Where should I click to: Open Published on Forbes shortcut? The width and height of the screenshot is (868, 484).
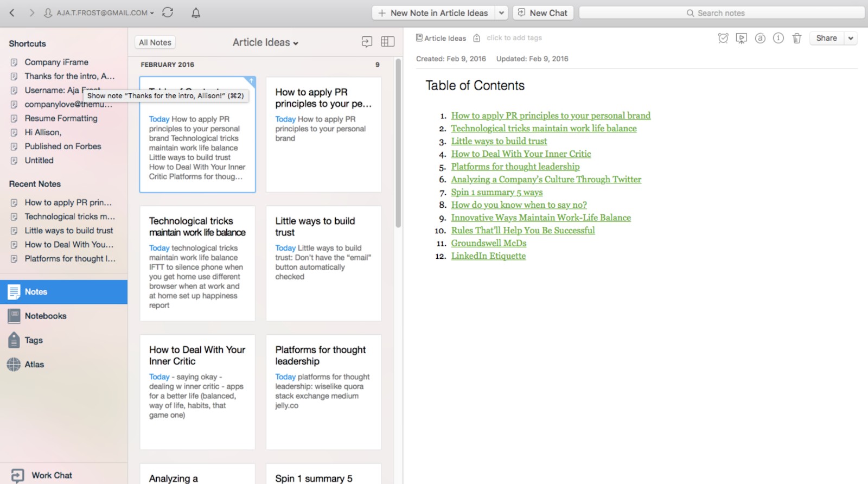point(63,147)
